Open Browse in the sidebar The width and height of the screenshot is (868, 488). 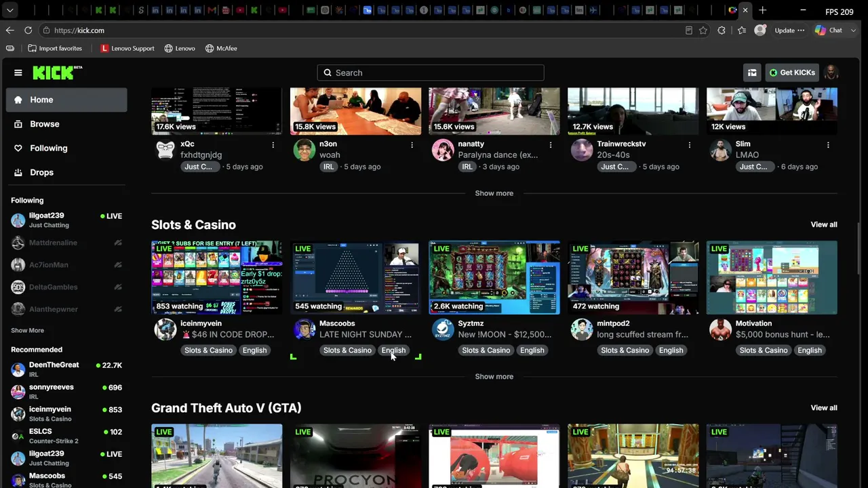tap(67, 124)
